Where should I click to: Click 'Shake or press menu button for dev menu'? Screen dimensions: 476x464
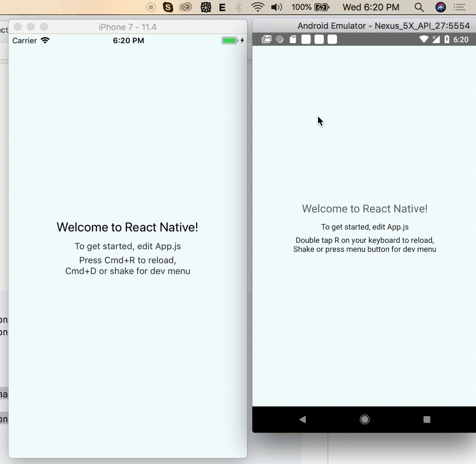[365, 249]
